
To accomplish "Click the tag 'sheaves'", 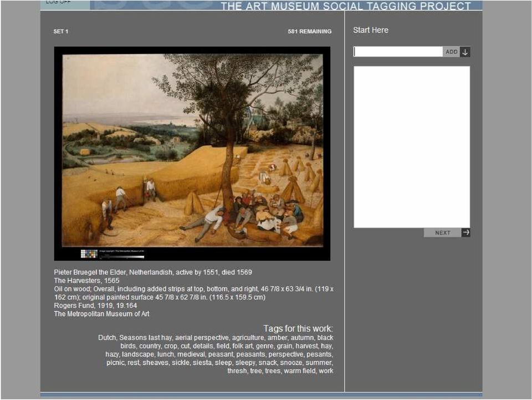I will pos(155,362).
